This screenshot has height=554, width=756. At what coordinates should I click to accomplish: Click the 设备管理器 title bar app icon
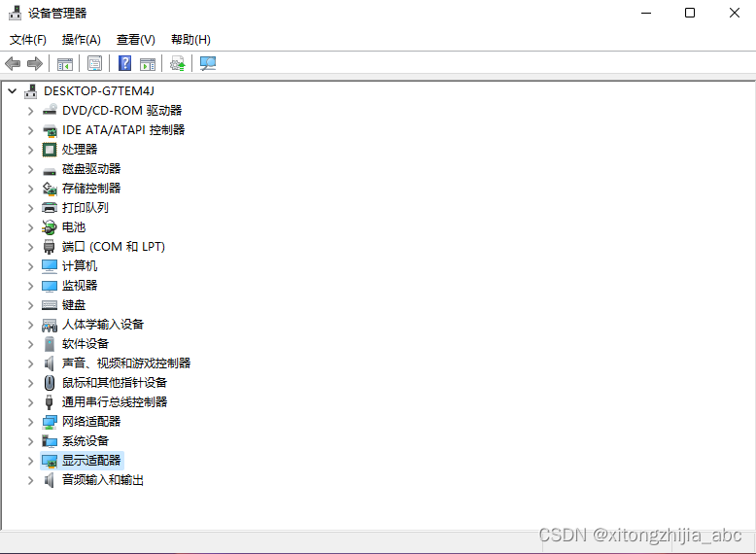pyautogui.click(x=15, y=13)
